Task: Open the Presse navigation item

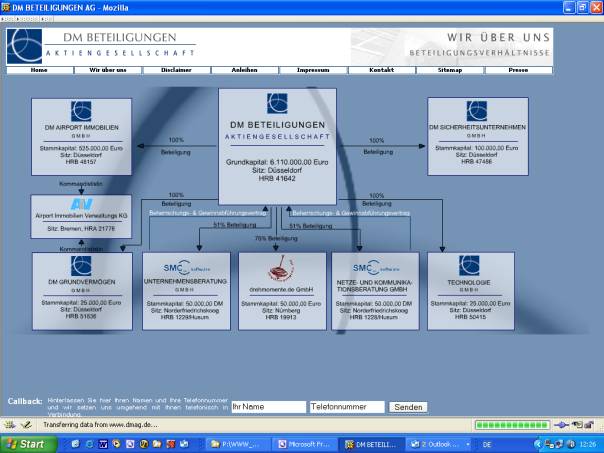Action: pos(518,70)
